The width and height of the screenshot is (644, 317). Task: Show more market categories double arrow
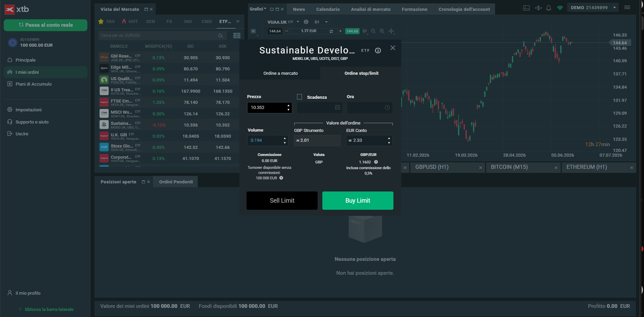238,21
